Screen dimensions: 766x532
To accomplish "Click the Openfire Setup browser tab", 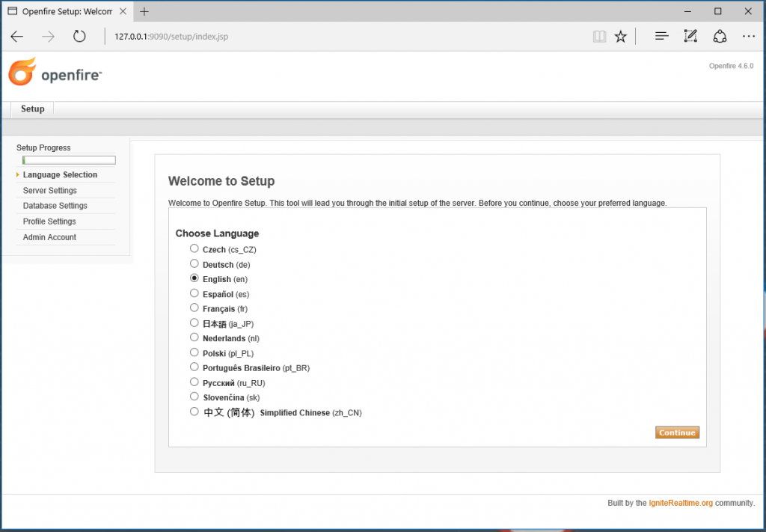I will [x=67, y=11].
